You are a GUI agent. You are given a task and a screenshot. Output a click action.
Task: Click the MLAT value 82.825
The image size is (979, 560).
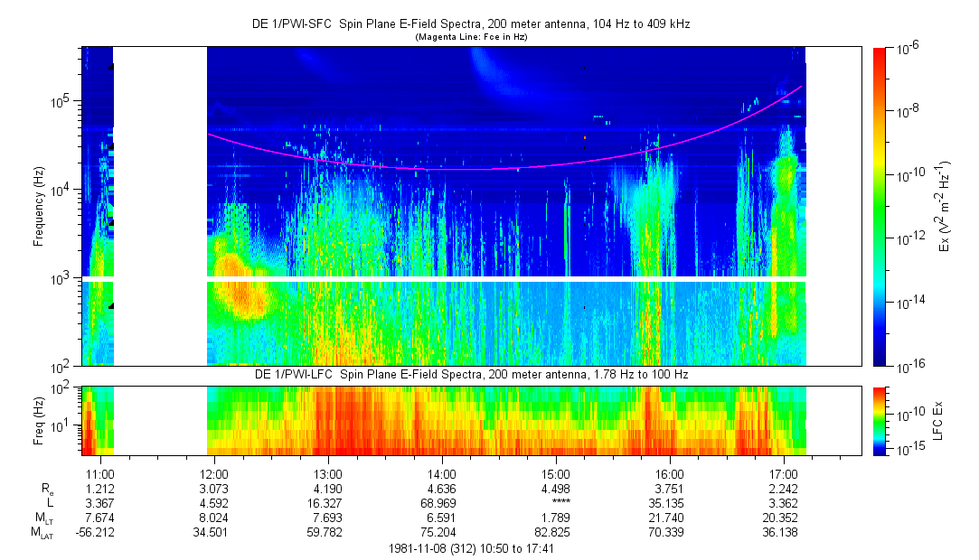tap(555, 532)
